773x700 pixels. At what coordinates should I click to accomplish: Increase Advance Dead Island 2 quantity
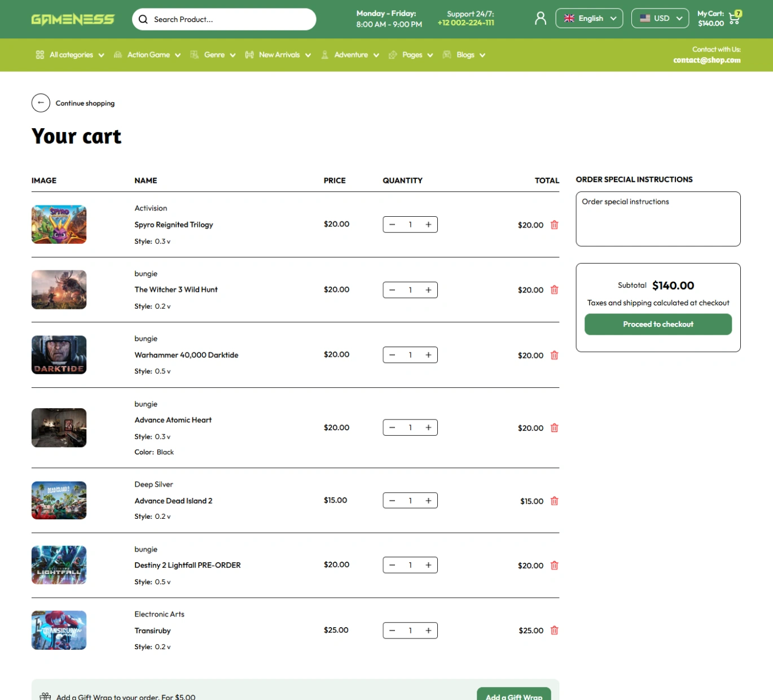(x=428, y=501)
